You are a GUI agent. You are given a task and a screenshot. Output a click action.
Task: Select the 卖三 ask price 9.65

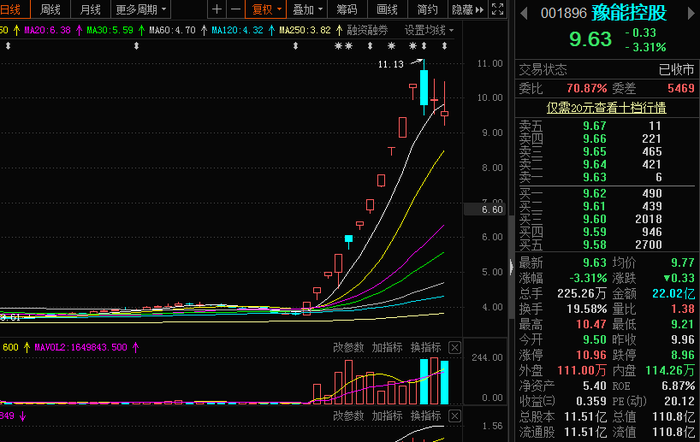pyautogui.click(x=594, y=152)
